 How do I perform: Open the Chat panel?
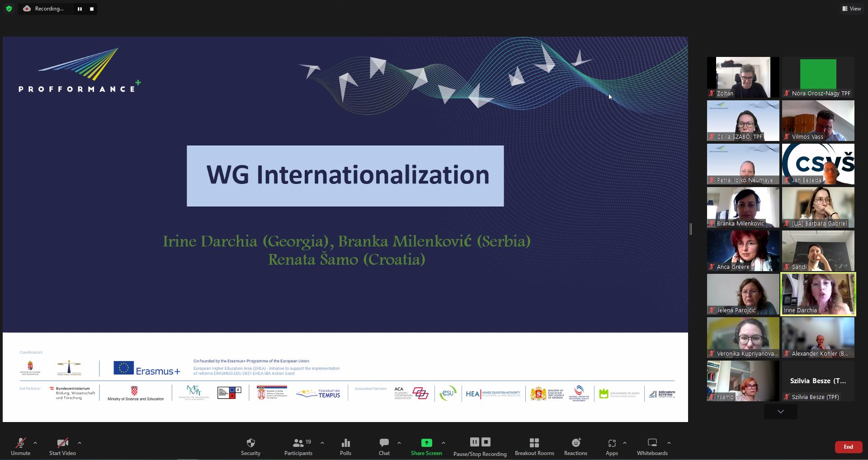point(384,443)
